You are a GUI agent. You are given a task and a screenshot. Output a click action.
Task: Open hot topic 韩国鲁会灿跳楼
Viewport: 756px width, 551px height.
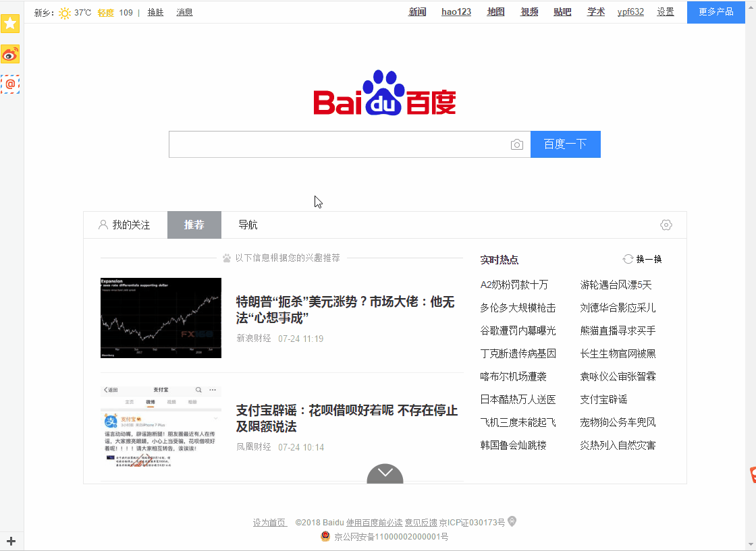(x=513, y=445)
